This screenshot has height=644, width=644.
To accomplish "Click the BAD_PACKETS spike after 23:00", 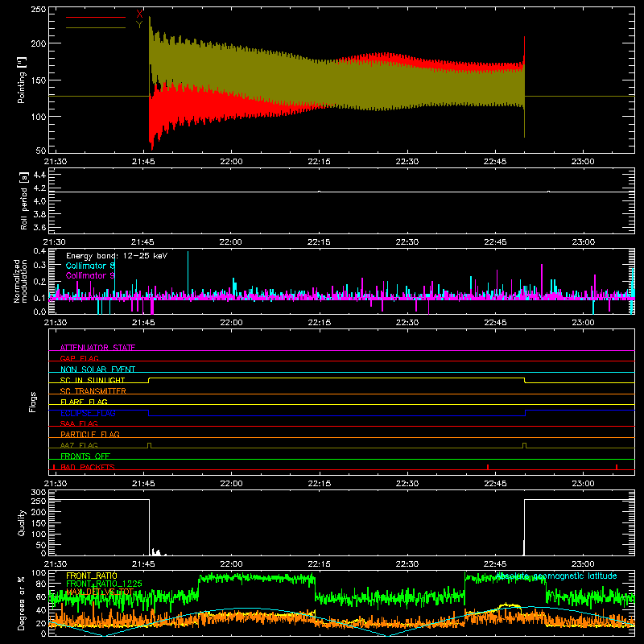I will click(617, 467).
